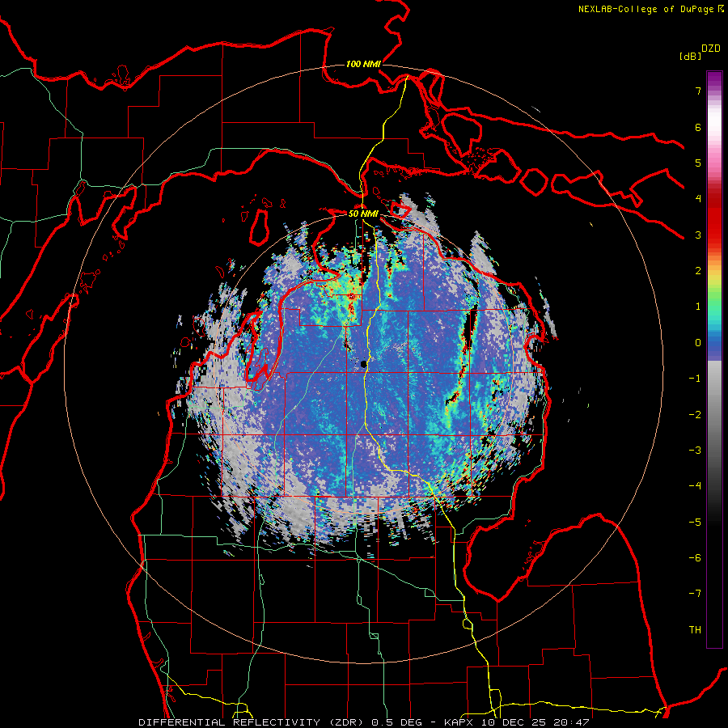The height and width of the screenshot is (728, 728).
Task: Click the -6 value on color scale
Action: pyautogui.click(x=695, y=558)
